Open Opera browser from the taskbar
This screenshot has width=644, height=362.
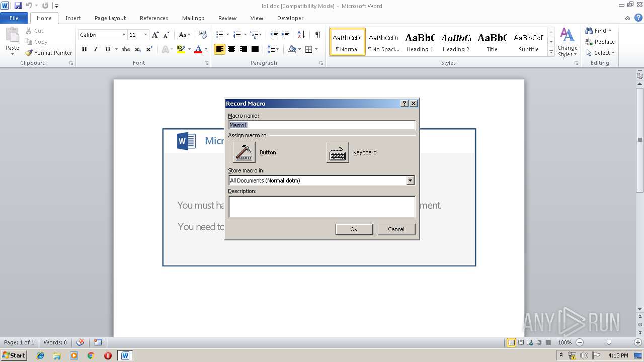coord(108,355)
